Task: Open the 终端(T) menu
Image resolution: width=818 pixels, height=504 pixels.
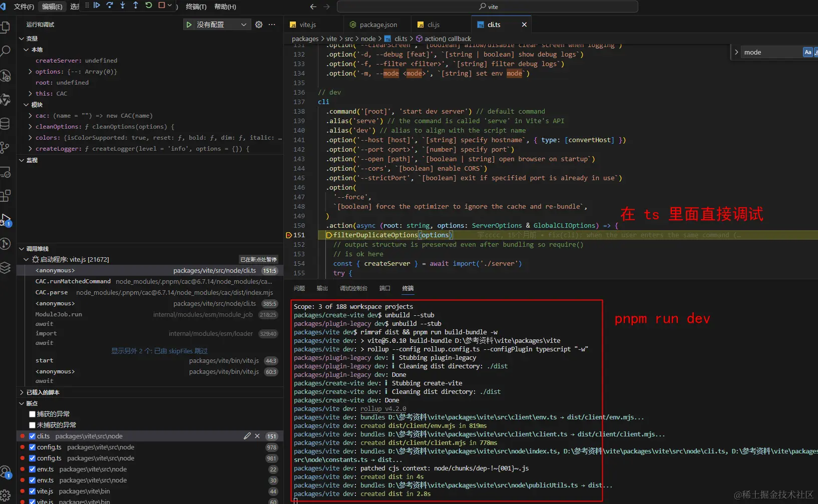Action: [196, 7]
